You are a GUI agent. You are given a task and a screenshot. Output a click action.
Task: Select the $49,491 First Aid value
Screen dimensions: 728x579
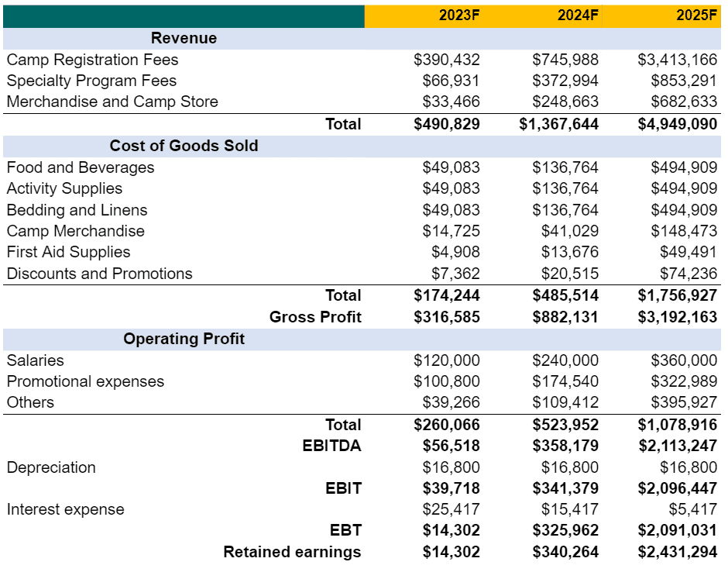(689, 252)
